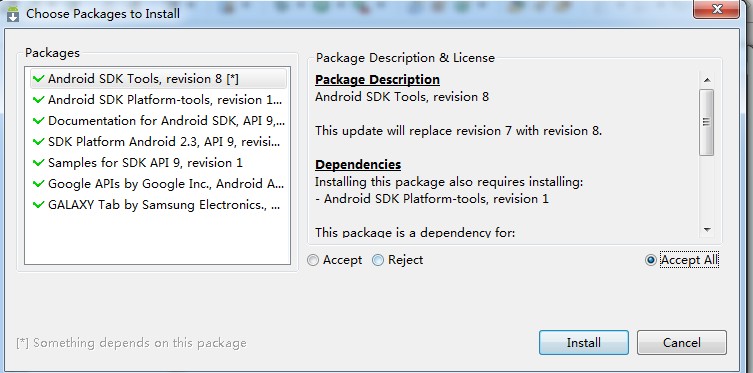Select the Reject radio button
This screenshot has height=373, width=753.
tap(378, 260)
